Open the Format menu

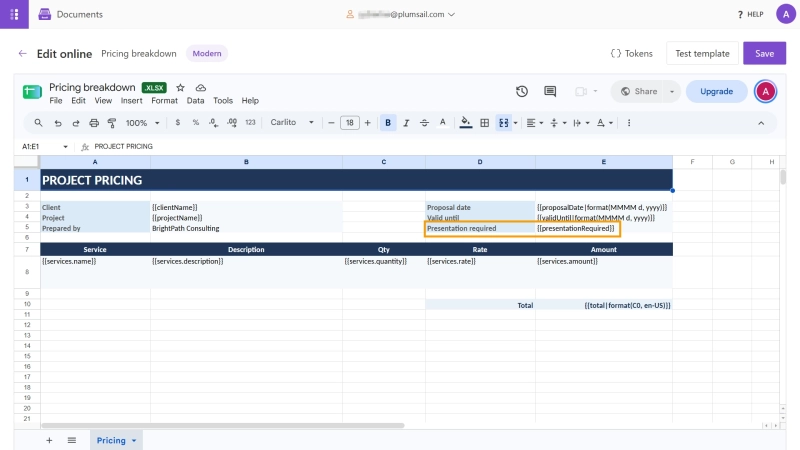point(164,101)
